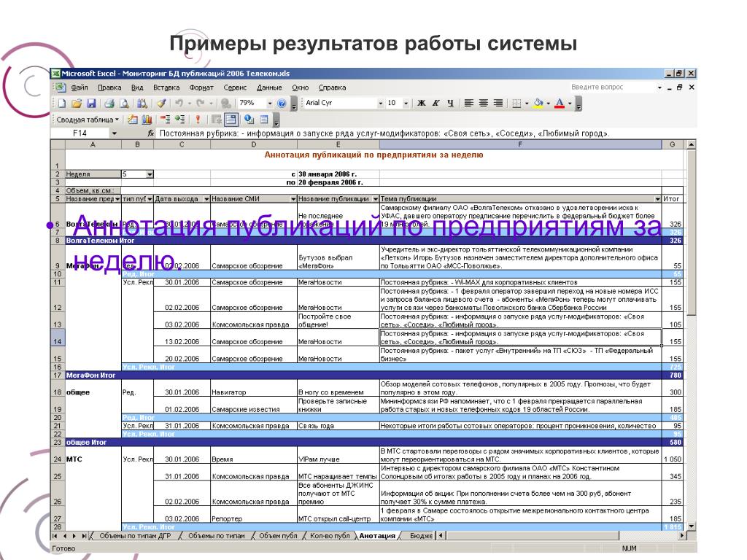Click the Fill Color paint bucket
The image size is (747, 560).
click(538, 103)
